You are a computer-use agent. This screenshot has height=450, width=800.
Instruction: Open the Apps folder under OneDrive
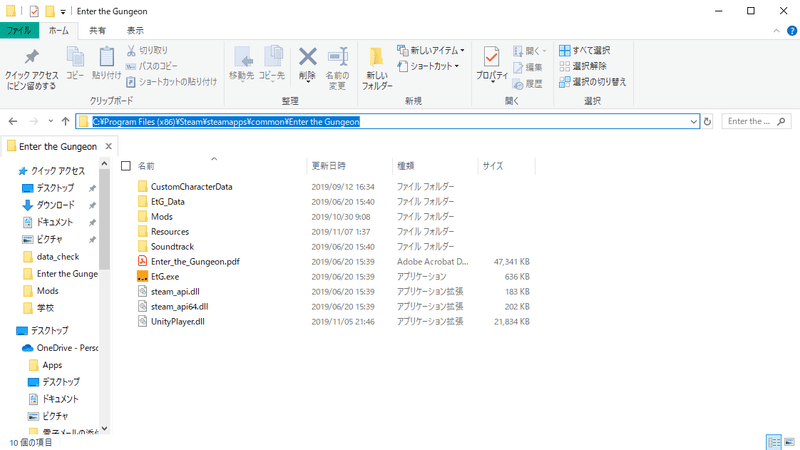[x=45, y=365]
